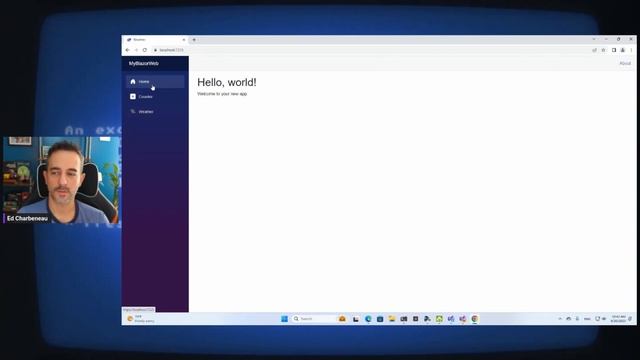Go back using browser back arrow
640x360 pixels.
127,50
